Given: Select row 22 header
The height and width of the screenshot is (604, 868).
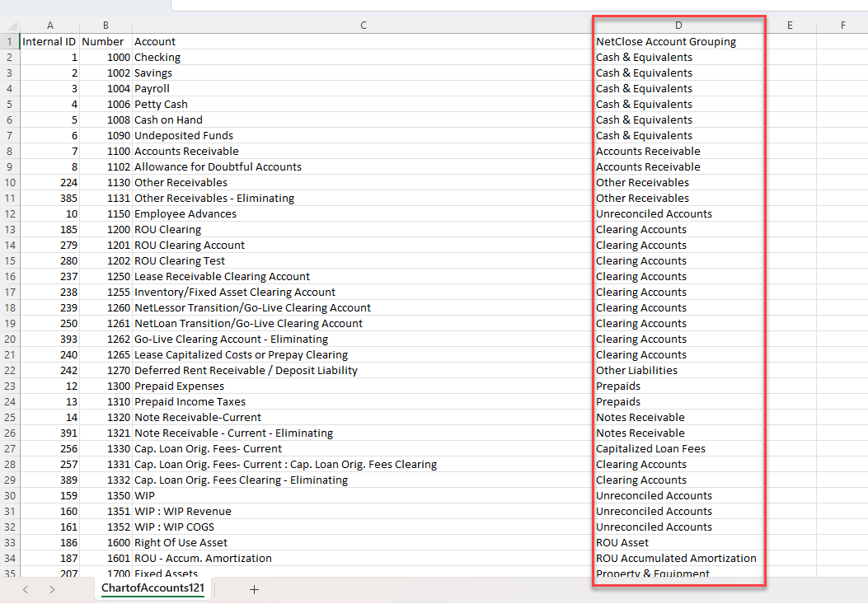Looking at the screenshot, I should tap(9, 371).
